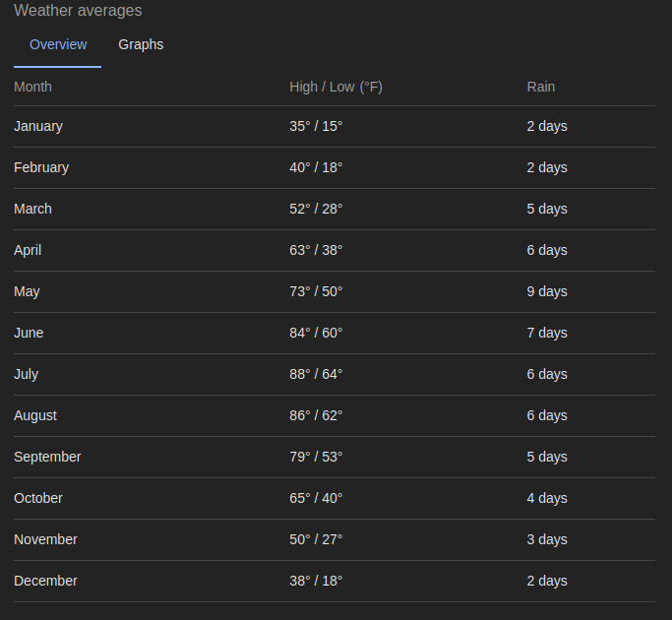Viewport: 672px width, 620px height.
Task: Click the '3 days' rain value
Action: pyautogui.click(x=547, y=539)
